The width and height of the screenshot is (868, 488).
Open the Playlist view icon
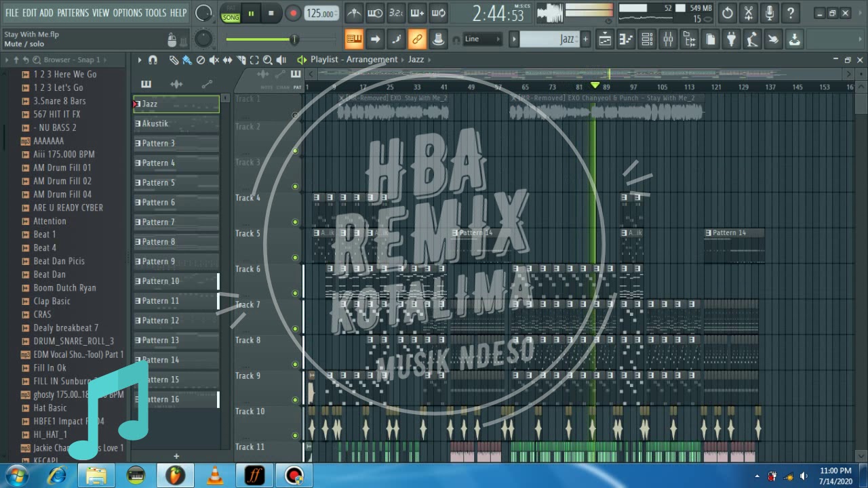[x=605, y=39]
